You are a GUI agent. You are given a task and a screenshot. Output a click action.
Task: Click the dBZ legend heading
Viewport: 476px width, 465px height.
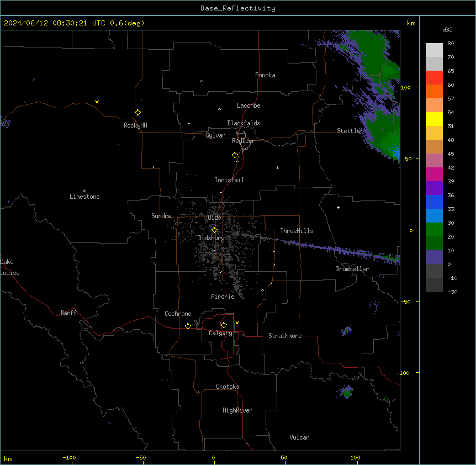(447, 30)
